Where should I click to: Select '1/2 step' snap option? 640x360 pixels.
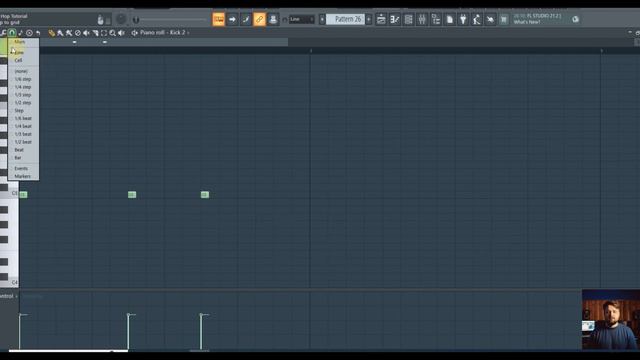pyautogui.click(x=23, y=103)
